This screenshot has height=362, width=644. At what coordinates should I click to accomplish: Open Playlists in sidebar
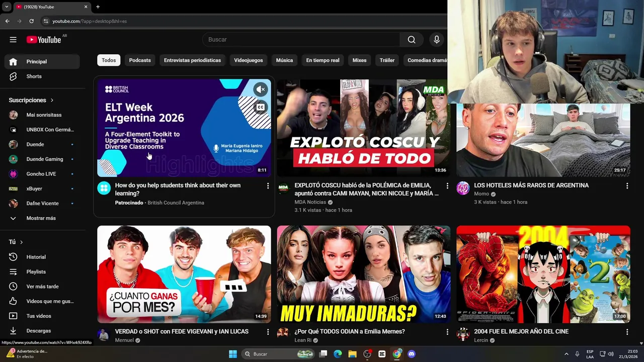point(42,271)
